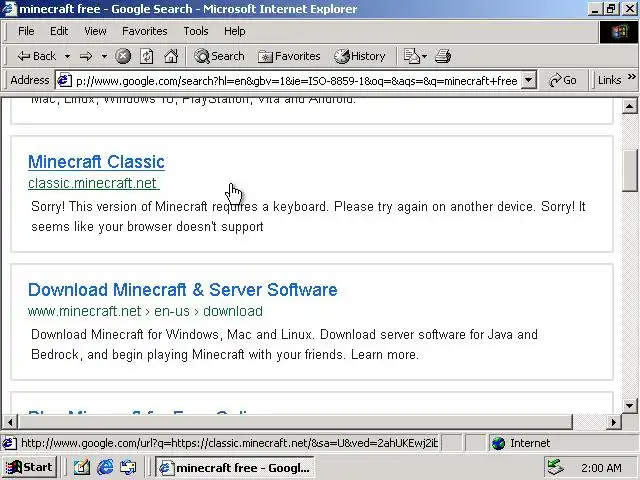Open the View menu
This screenshot has height=480, width=640.
95,31
